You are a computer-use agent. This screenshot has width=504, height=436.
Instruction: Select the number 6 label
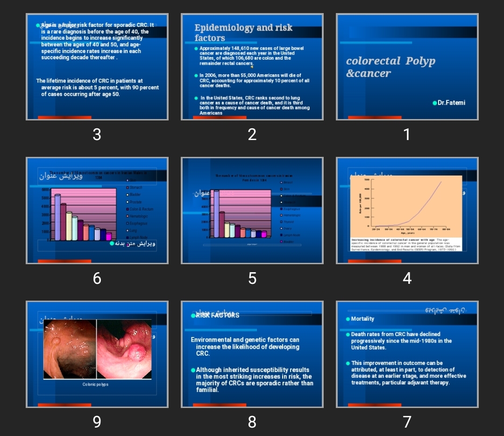97,278
